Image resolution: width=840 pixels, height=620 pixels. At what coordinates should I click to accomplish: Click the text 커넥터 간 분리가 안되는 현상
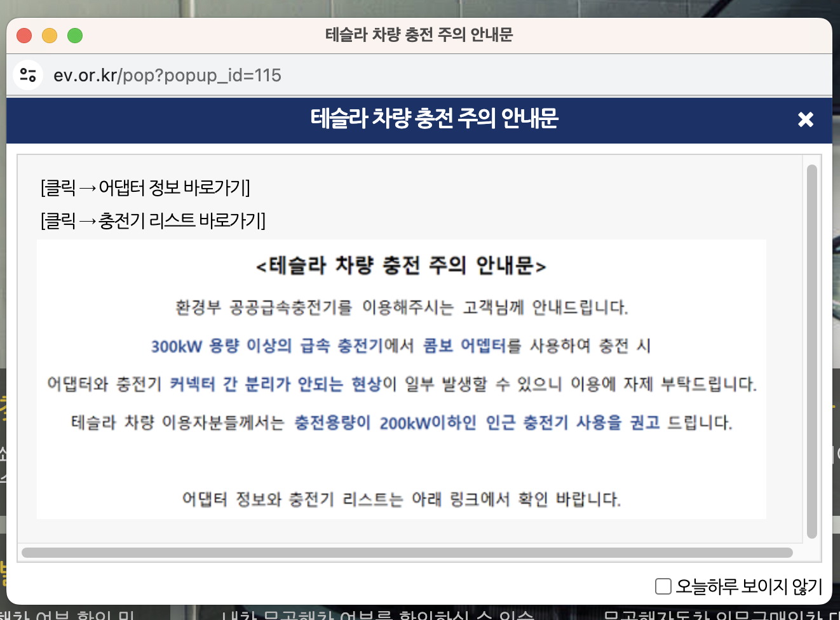(276, 384)
